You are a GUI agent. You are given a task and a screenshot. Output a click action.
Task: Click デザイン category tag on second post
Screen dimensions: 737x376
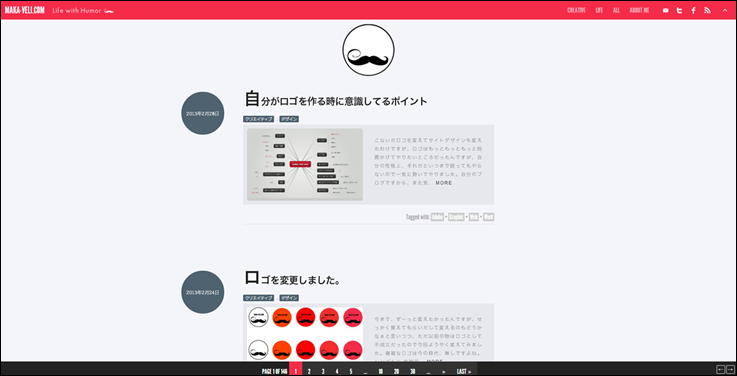289,298
